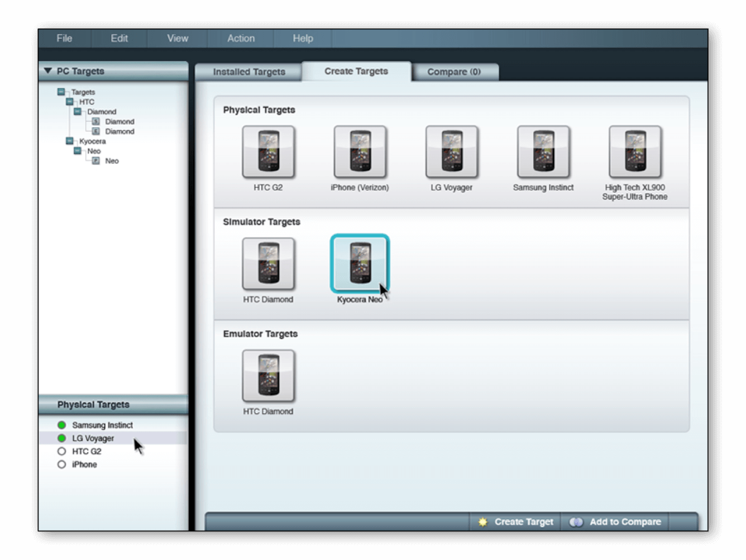Select High Tech XL900 Super-Ultra Phone icon
The height and width of the screenshot is (560, 746).
tap(635, 152)
